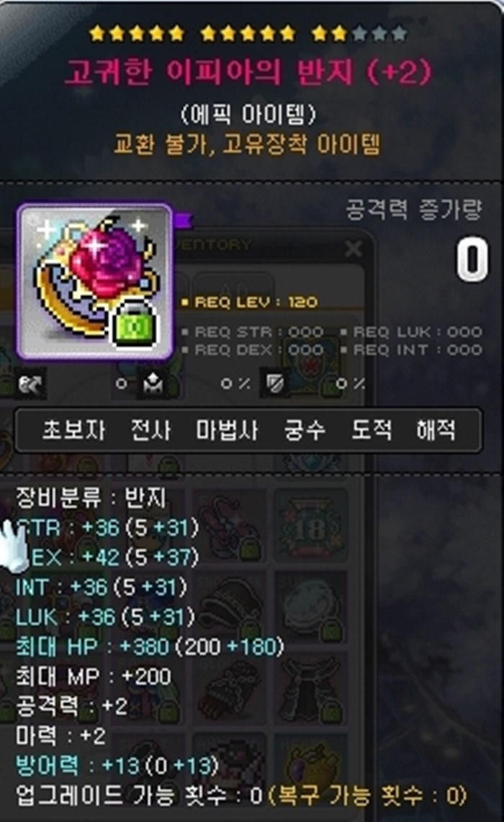Click the 공격력 증가량 value zero
This screenshot has height=822, width=504.
point(472,260)
